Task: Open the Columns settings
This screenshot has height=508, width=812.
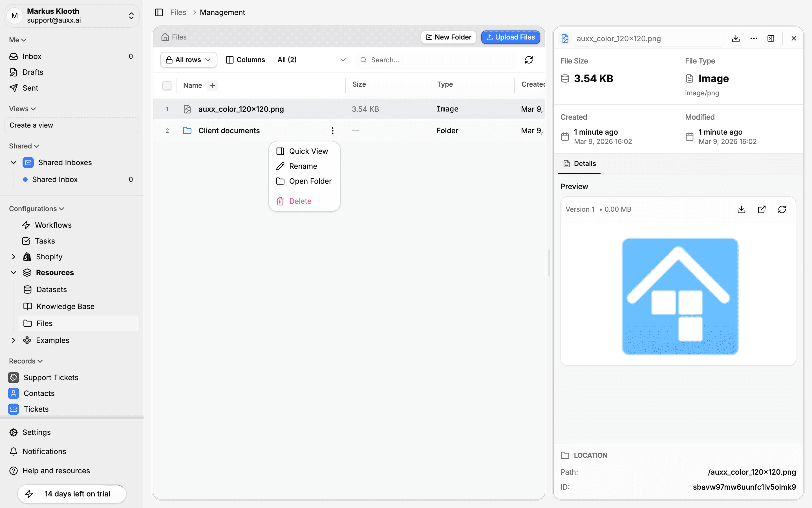Action: [245, 60]
